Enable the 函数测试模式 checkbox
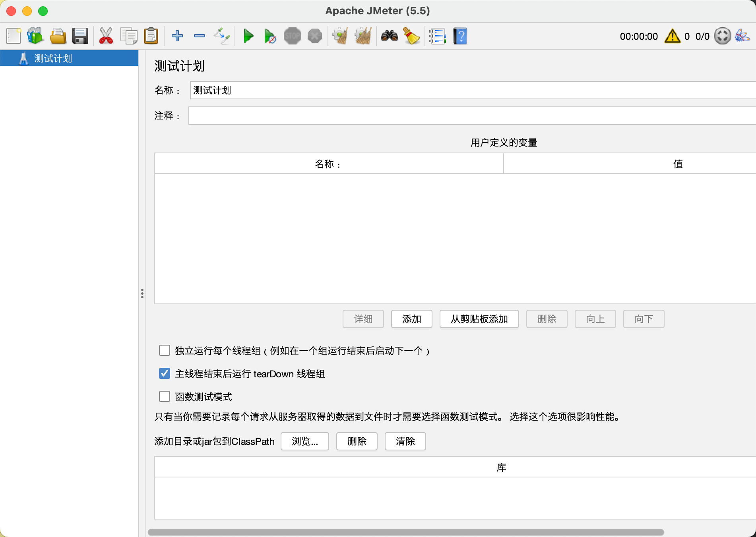The height and width of the screenshot is (537, 756). (x=165, y=396)
